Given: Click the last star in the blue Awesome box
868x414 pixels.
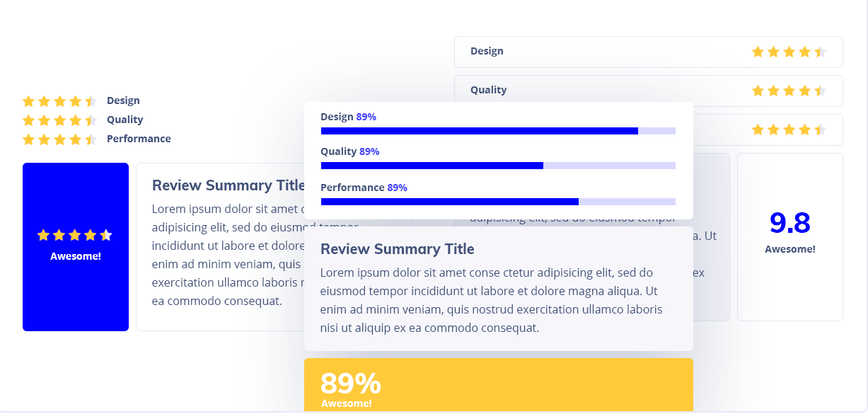Looking at the screenshot, I should pos(106,235).
